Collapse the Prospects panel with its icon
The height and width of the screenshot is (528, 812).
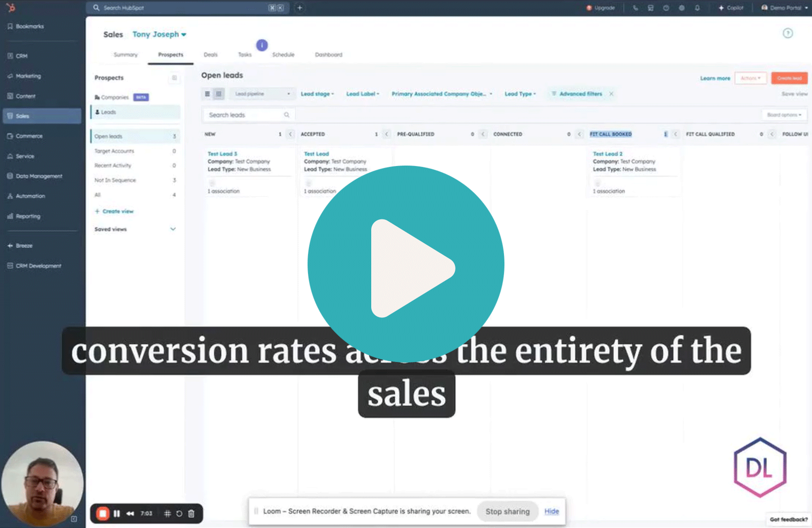174,78
